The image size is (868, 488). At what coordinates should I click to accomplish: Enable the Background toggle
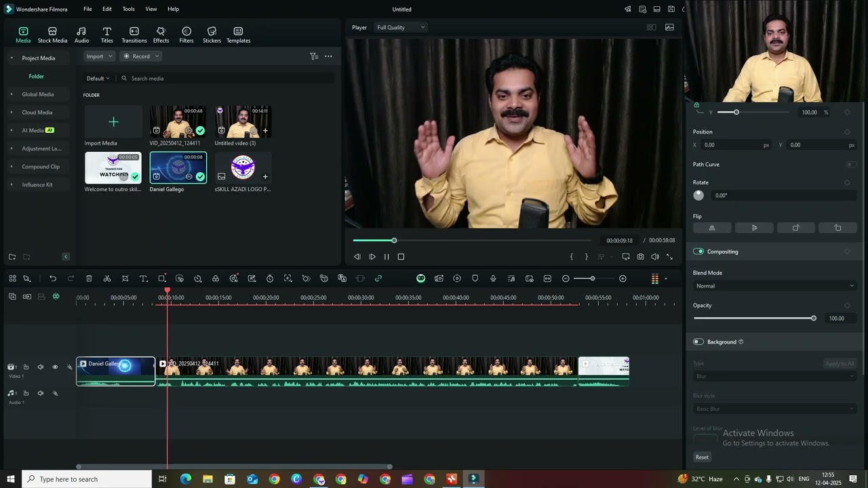(x=698, y=342)
